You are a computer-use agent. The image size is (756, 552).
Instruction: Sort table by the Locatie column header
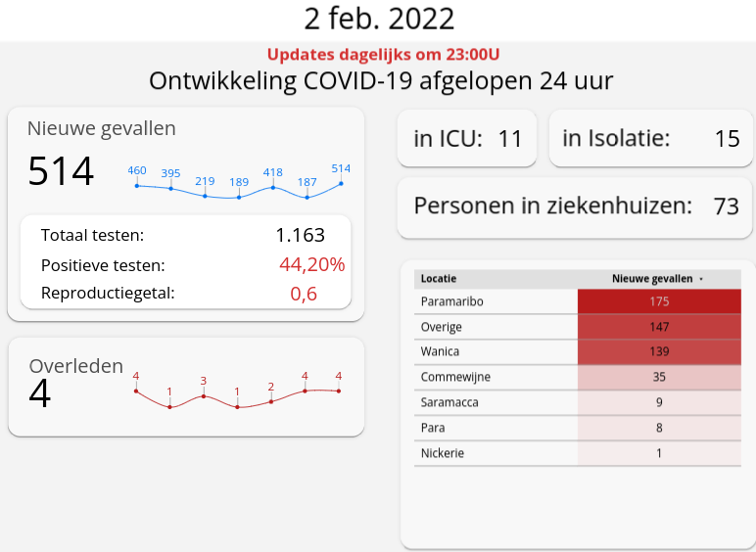[x=439, y=279]
